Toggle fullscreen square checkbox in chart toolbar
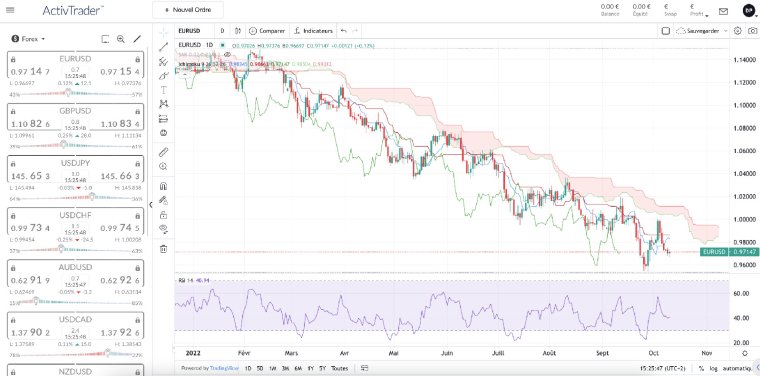Viewport: 760px width, 376px height. [666, 31]
